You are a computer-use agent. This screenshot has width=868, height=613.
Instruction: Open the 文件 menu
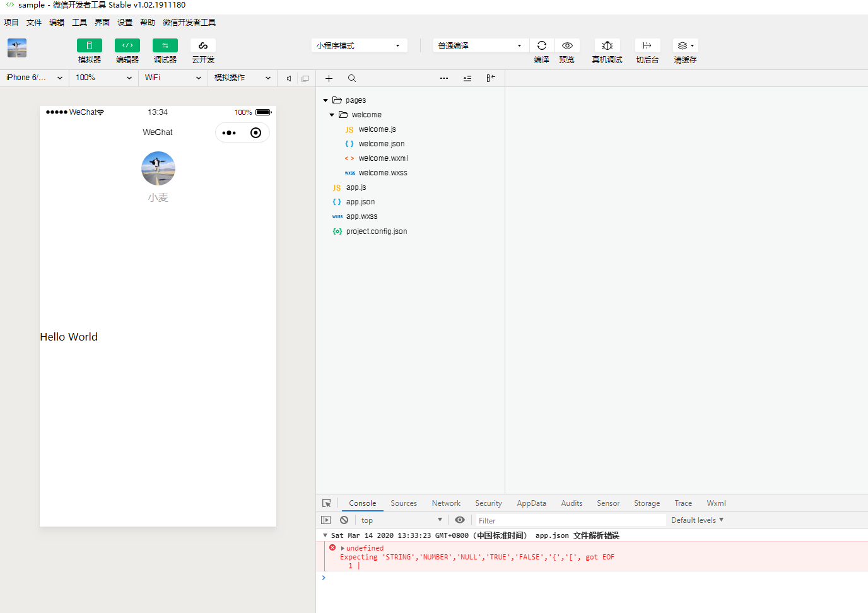[34, 23]
